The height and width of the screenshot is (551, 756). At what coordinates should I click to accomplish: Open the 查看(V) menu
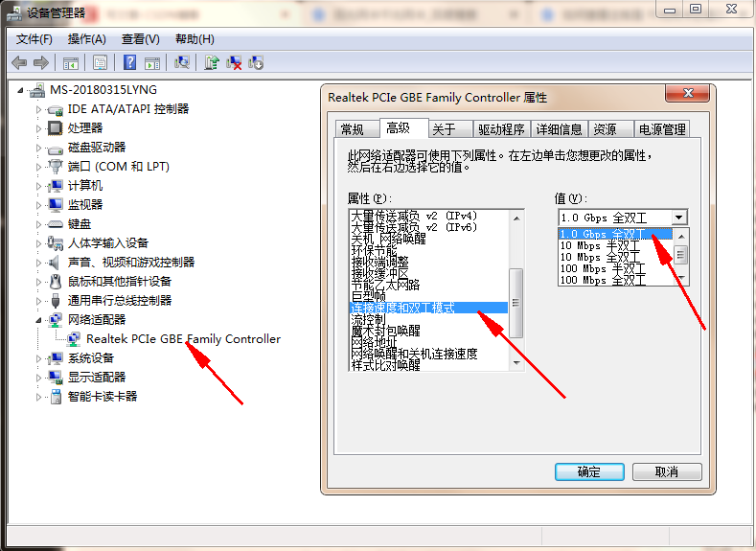[x=140, y=39]
